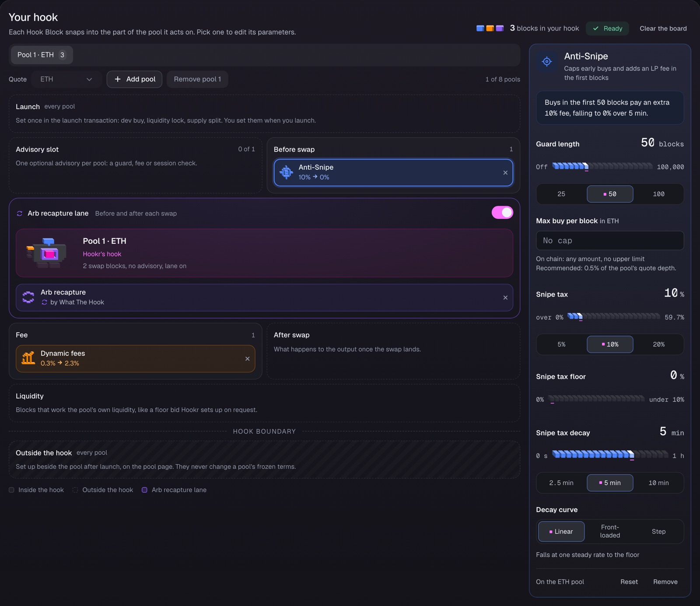Open the Quote ETH dropdown
Viewport: 700px width, 606px height.
click(x=66, y=79)
